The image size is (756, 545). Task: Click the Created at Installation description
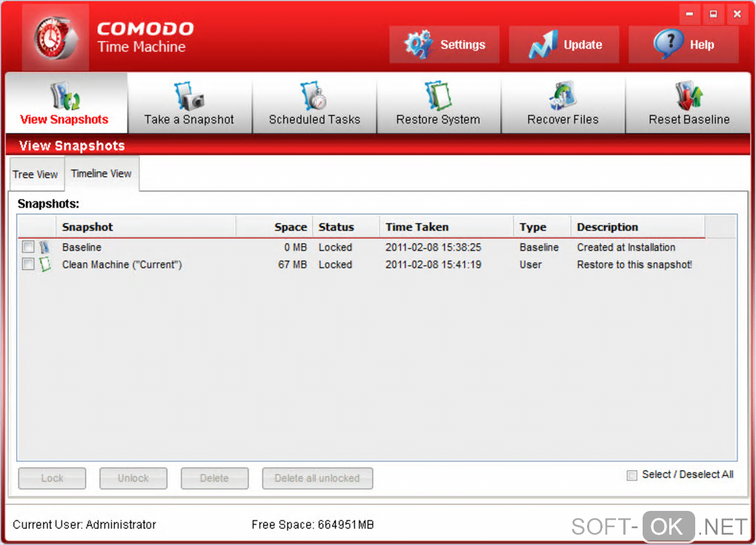point(626,248)
